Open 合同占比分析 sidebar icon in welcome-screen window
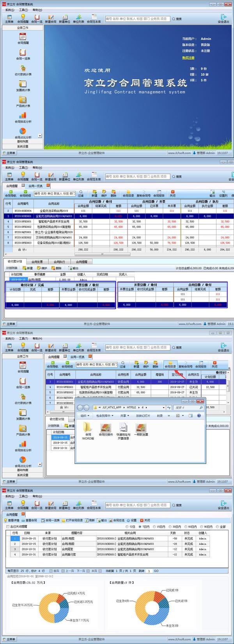 pyautogui.click(x=23, y=133)
